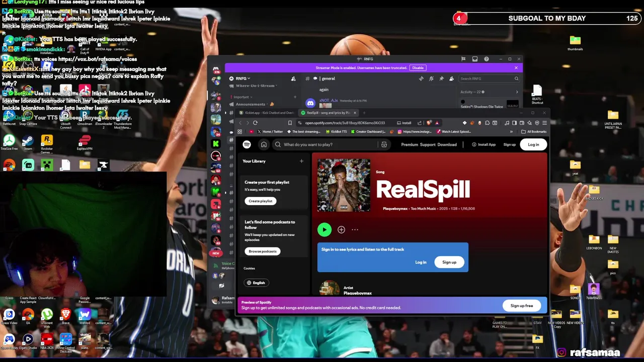Click Install App in Spotify header
644x362 pixels.
[x=484, y=145]
